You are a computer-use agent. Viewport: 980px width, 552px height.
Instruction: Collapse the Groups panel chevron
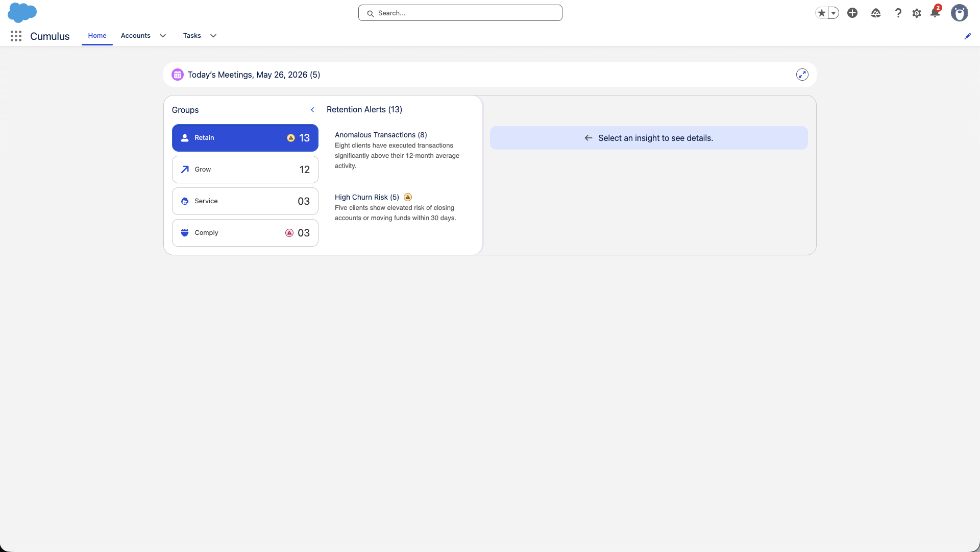(x=312, y=110)
